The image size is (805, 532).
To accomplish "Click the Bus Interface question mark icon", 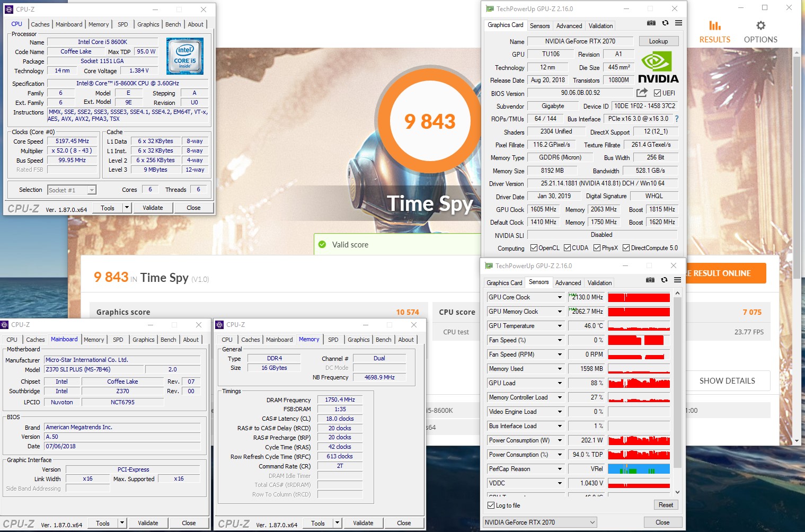I will point(677,119).
